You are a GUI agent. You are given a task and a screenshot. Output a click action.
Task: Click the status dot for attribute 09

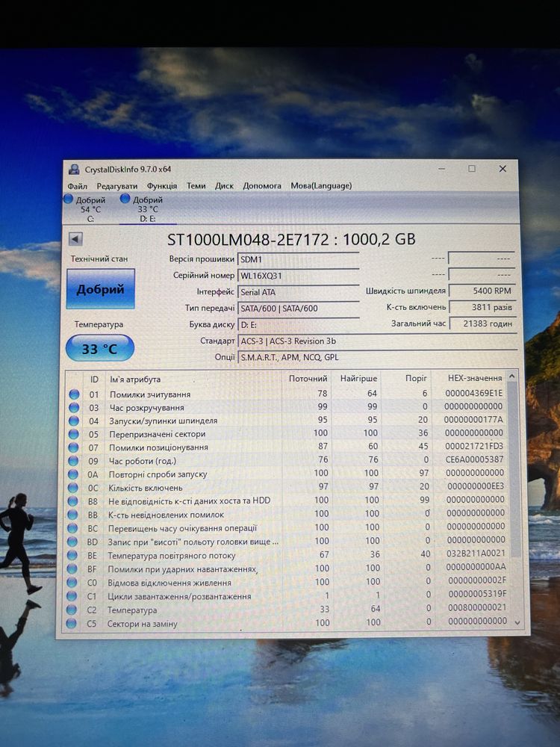coord(73,461)
